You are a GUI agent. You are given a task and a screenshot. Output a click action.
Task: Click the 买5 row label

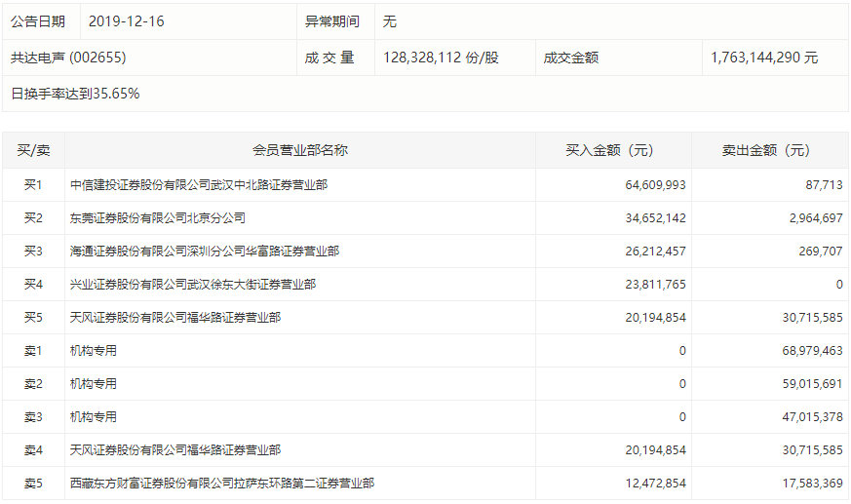[x=33, y=318]
